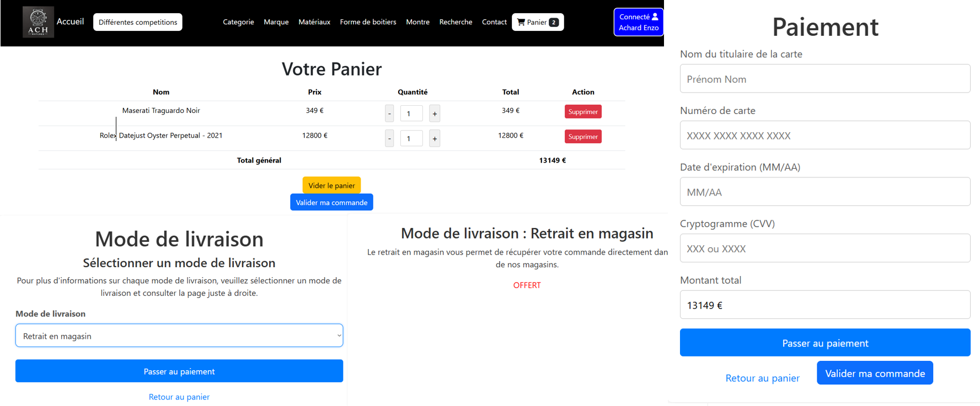Click the Connecté Achard Enzo account button
This screenshot has height=406, width=980.
[639, 22]
